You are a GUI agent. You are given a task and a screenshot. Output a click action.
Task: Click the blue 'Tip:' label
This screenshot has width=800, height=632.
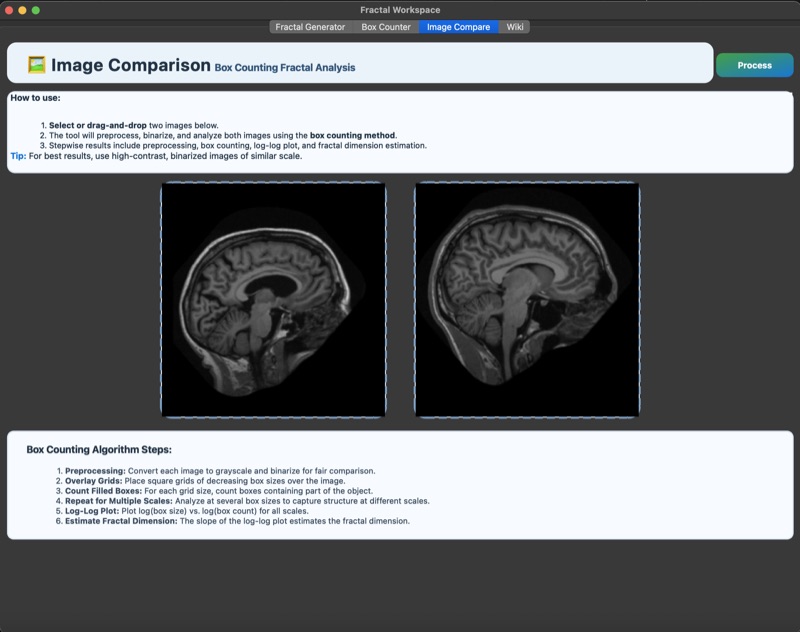point(18,156)
